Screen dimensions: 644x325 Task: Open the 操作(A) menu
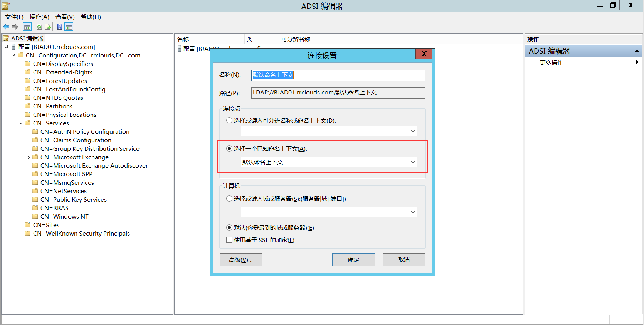coord(39,17)
